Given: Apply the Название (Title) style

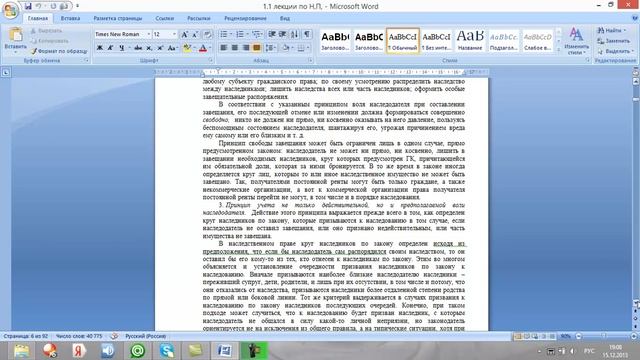Looking at the screenshot, I should coord(470,40).
